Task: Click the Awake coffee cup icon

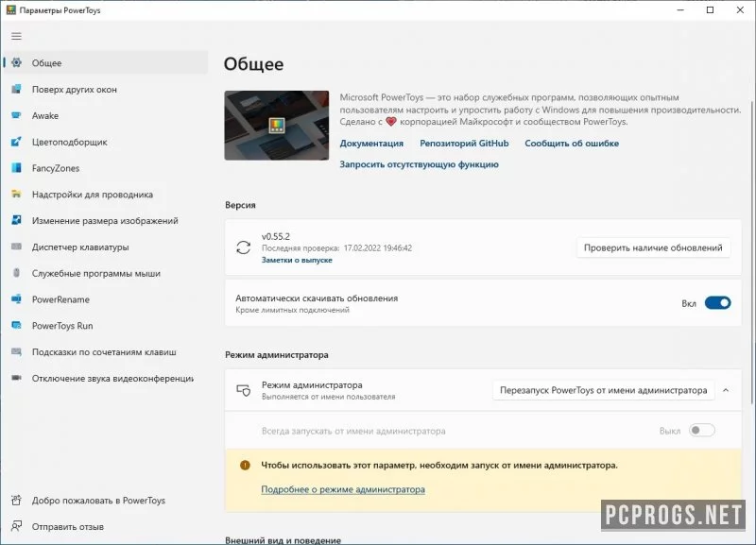Action: click(x=16, y=115)
